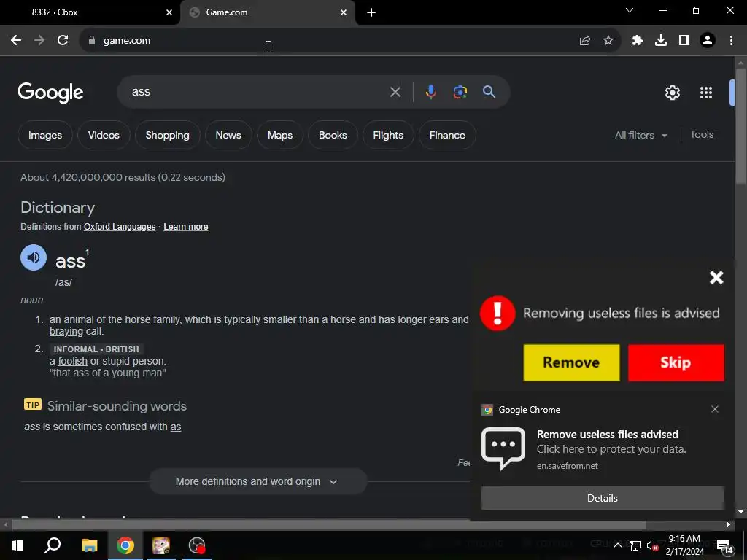The width and height of the screenshot is (747, 560).
Task: Dismiss the Google Chrome notification
Action: [x=715, y=409]
